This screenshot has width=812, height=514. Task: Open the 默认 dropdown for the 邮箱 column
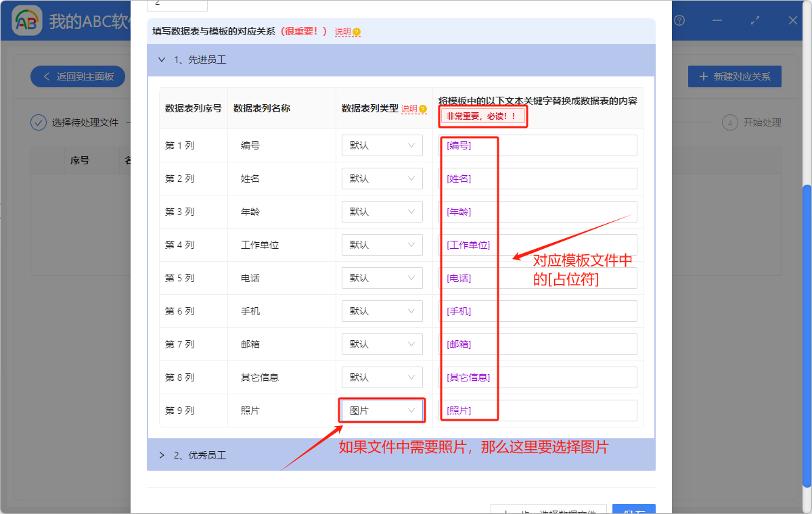[x=382, y=344]
